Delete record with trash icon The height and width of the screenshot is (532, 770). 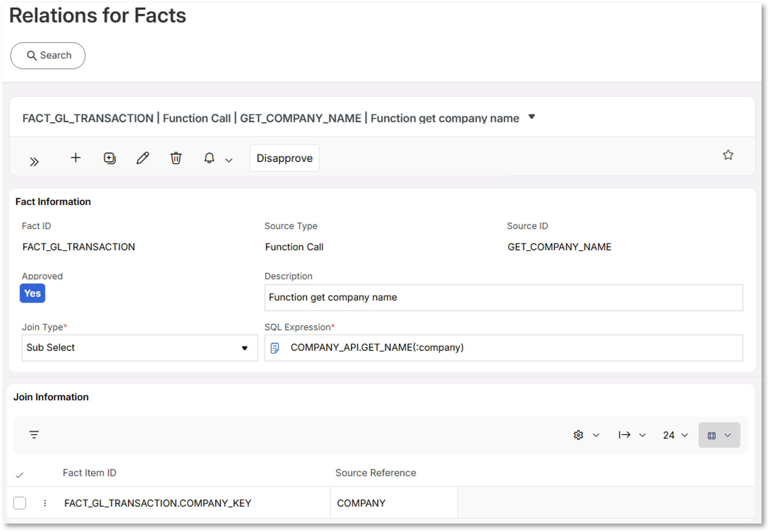click(176, 158)
